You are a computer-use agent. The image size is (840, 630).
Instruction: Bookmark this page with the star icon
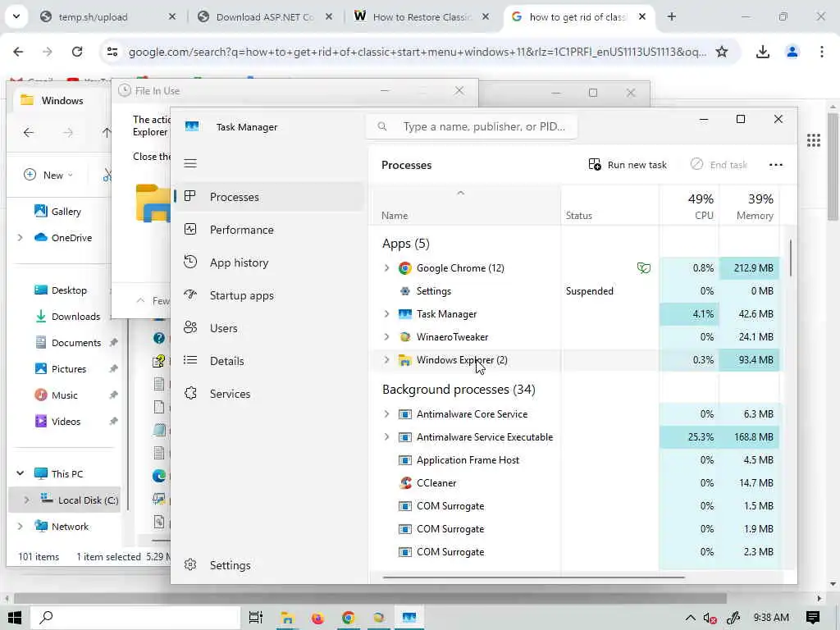click(722, 52)
